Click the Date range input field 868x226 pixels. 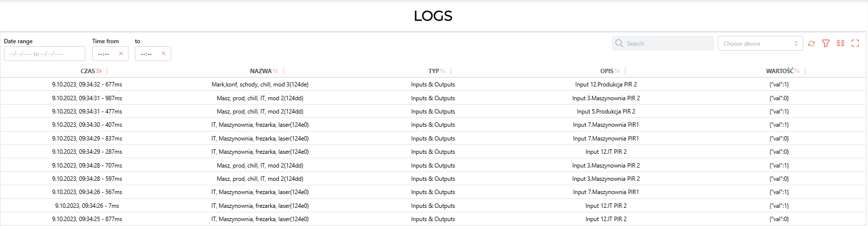tap(45, 54)
